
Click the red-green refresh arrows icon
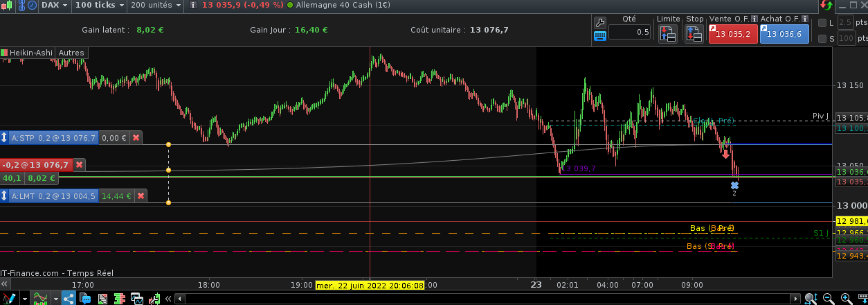point(826,6)
